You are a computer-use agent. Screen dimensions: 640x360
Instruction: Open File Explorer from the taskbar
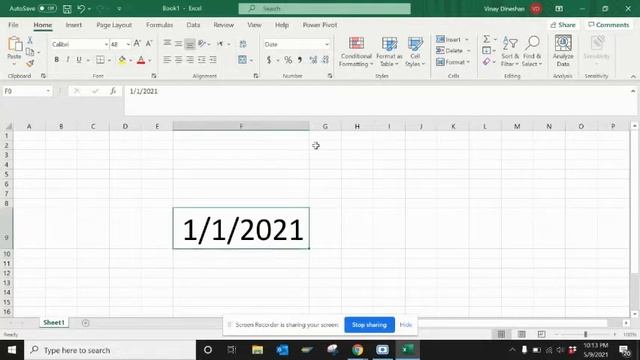click(x=258, y=350)
